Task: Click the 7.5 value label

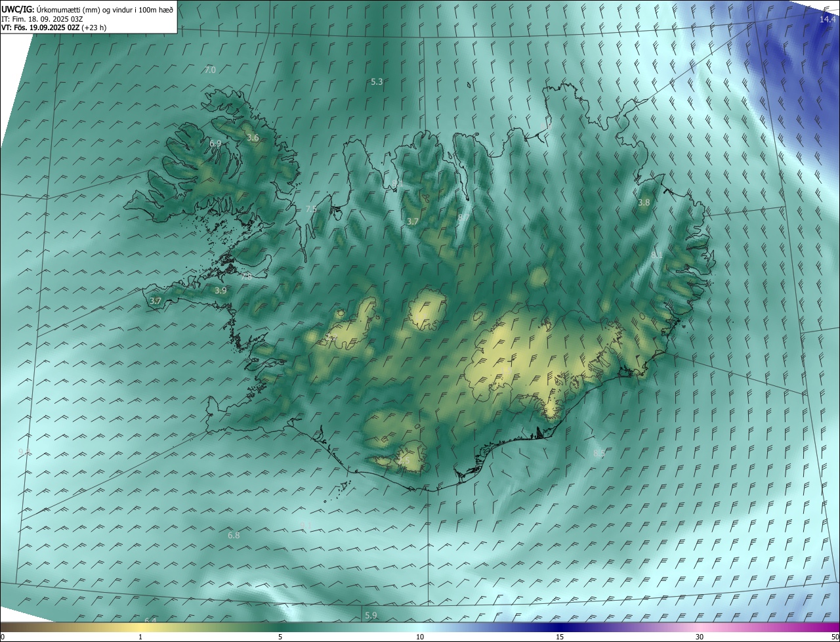Action: click(x=311, y=209)
